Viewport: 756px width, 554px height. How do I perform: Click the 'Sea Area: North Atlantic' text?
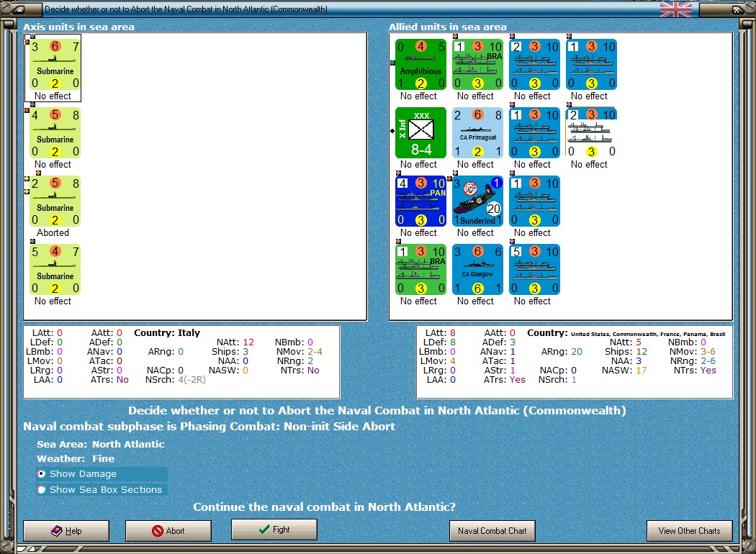(x=101, y=444)
